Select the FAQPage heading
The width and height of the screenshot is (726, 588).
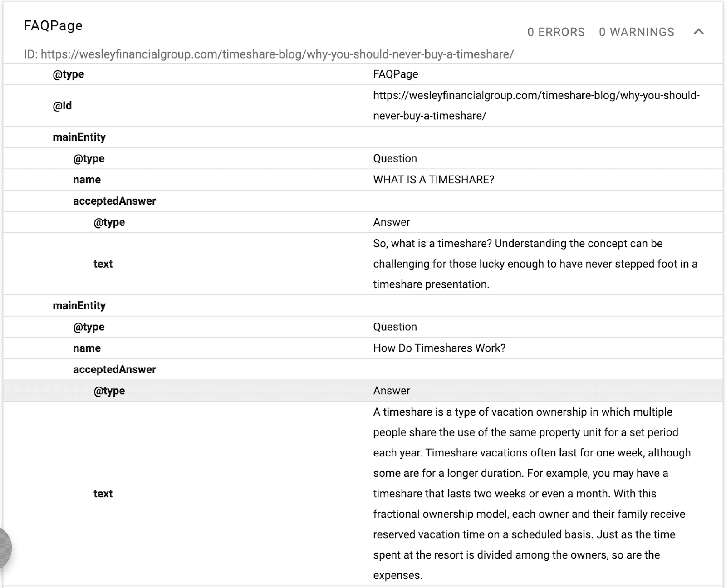(x=53, y=25)
